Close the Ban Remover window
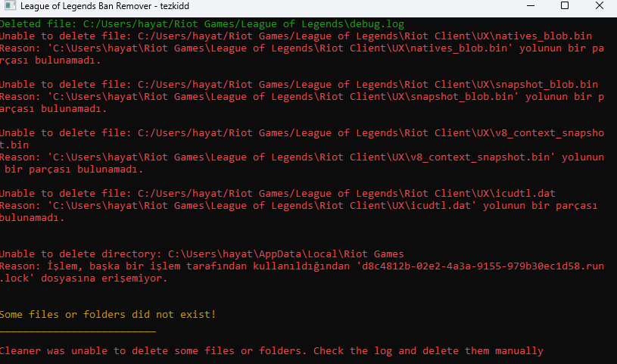 600,5
